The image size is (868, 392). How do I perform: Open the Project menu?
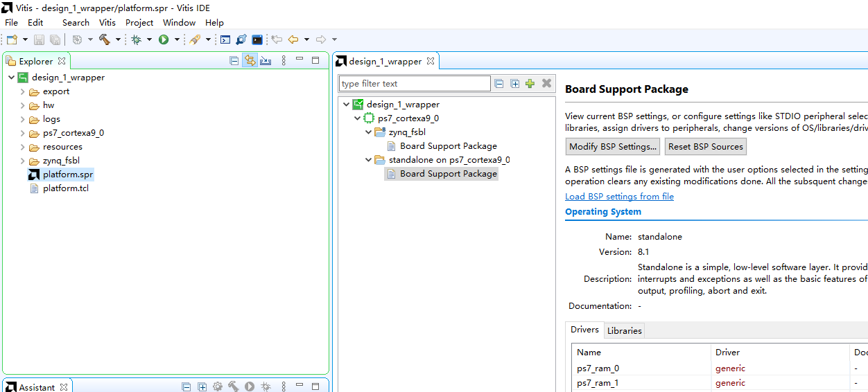coord(139,22)
